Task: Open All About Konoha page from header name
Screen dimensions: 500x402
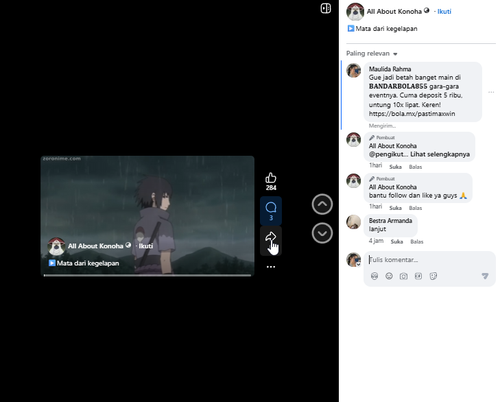Action: (394, 11)
